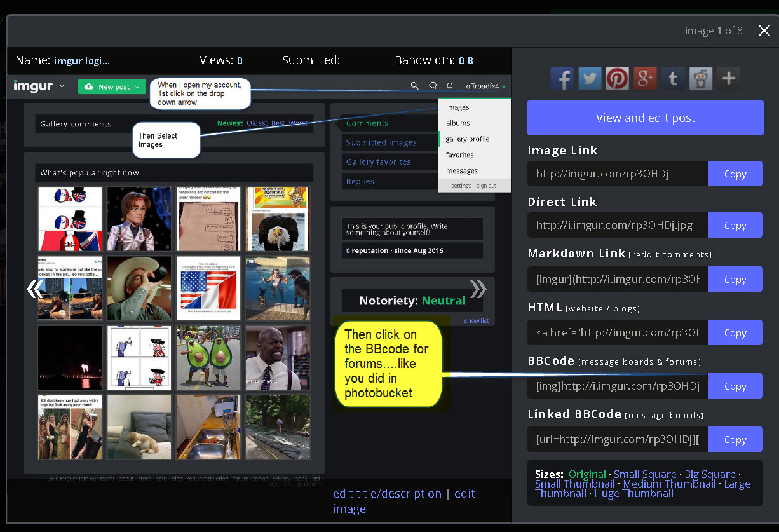Share image on Tumblr
The image size is (779, 532).
(x=673, y=79)
